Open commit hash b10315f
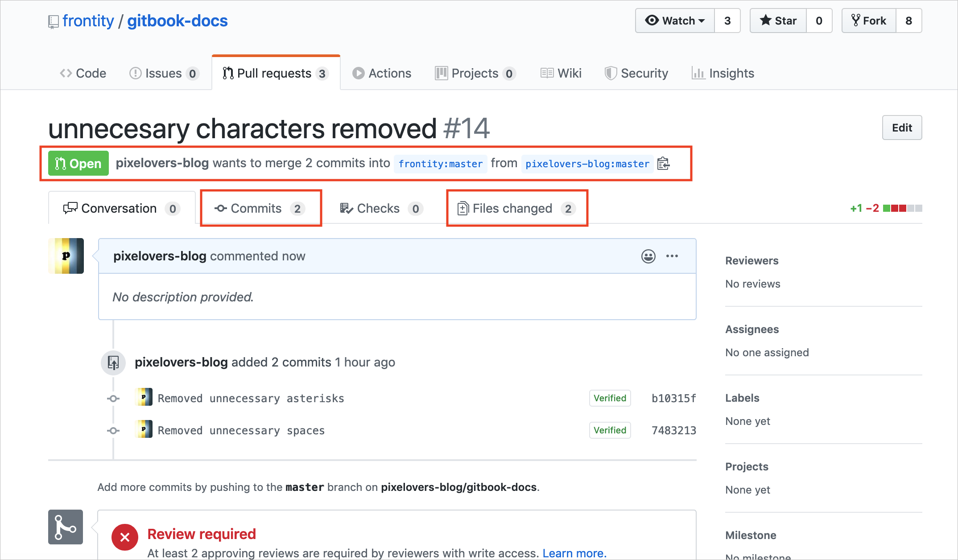958x560 pixels. point(673,398)
